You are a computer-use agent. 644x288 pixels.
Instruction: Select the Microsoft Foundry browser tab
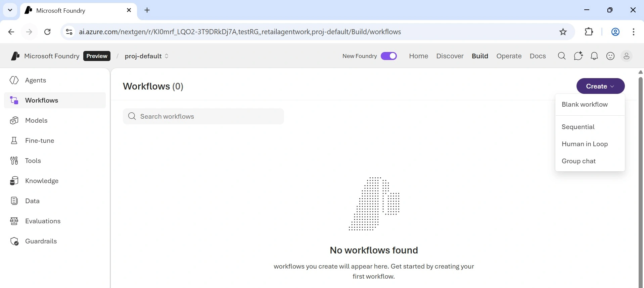pyautogui.click(x=79, y=10)
